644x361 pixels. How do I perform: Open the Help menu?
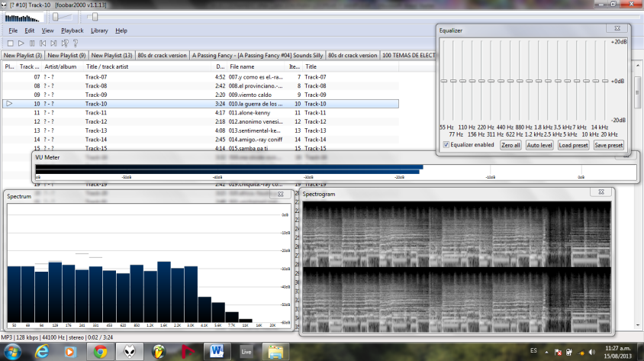point(121,31)
